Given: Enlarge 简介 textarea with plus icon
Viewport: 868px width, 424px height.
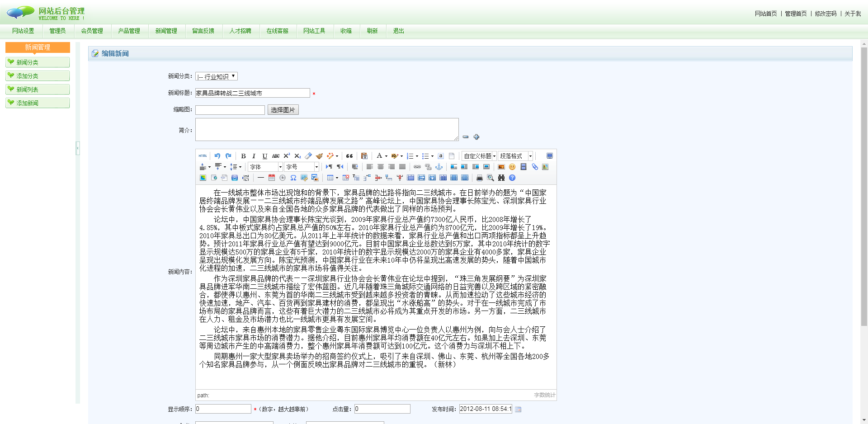Looking at the screenshot, I should [x=476, y=137].
